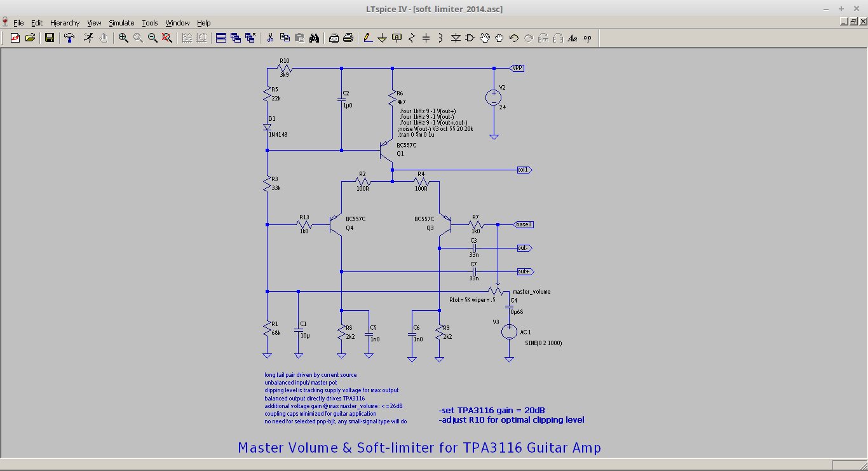Click the diode model text 1N4148
The image size is (868, 471).
[x=278, y=134]
